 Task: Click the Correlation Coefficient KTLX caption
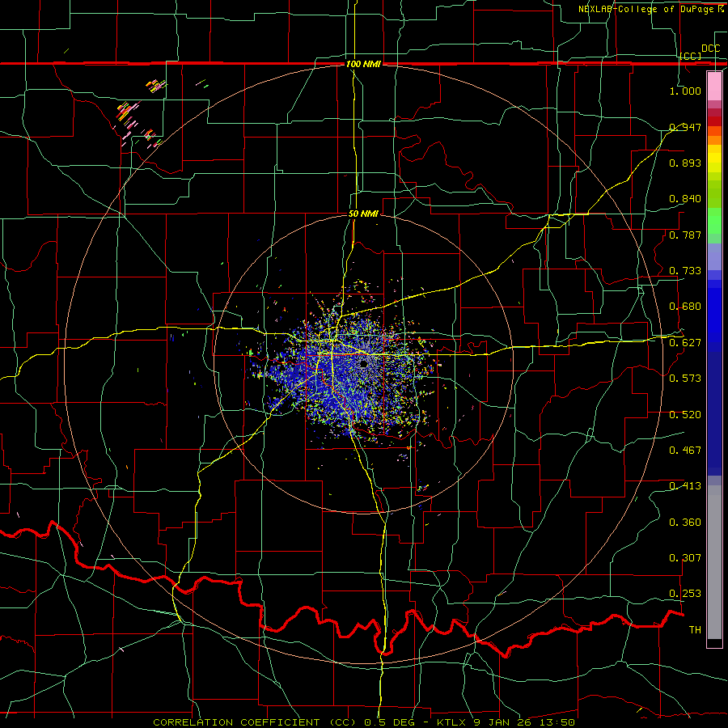[364, 722]
